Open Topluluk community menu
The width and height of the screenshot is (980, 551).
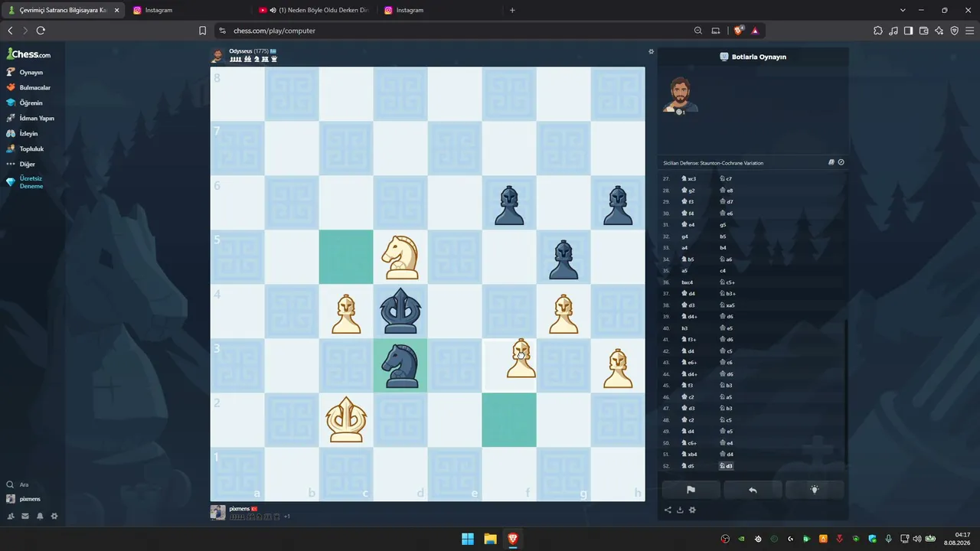click(x=25, y=148)
